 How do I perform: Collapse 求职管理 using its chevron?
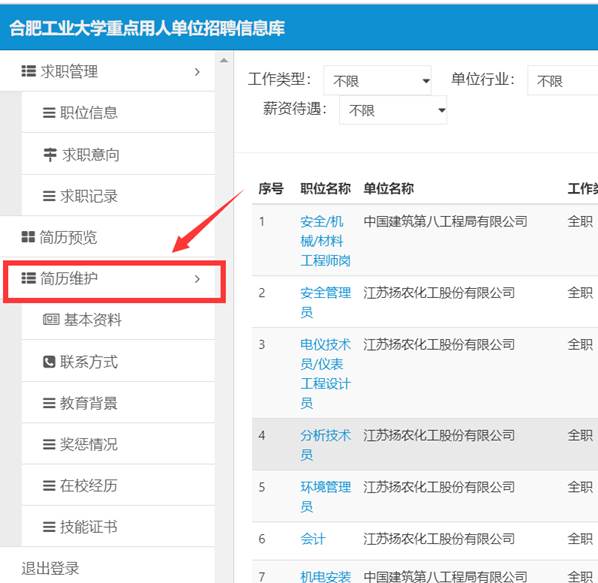click(x=197, y=72)
